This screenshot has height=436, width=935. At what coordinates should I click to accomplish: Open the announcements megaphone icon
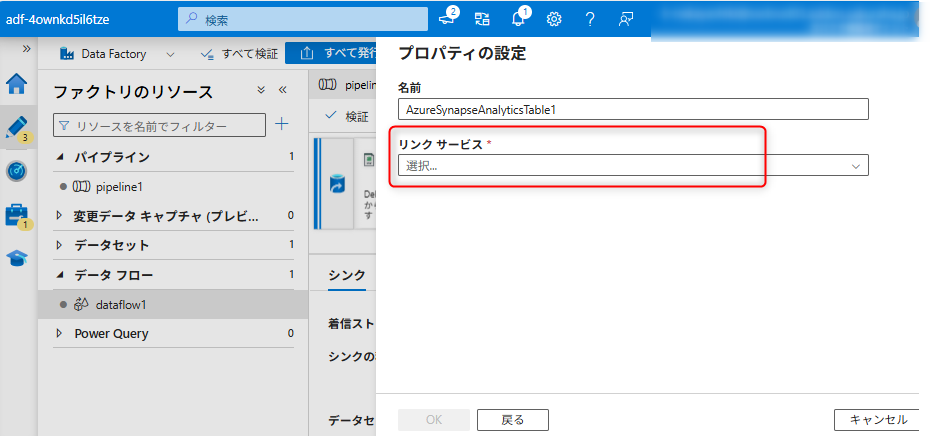point(447,18)
